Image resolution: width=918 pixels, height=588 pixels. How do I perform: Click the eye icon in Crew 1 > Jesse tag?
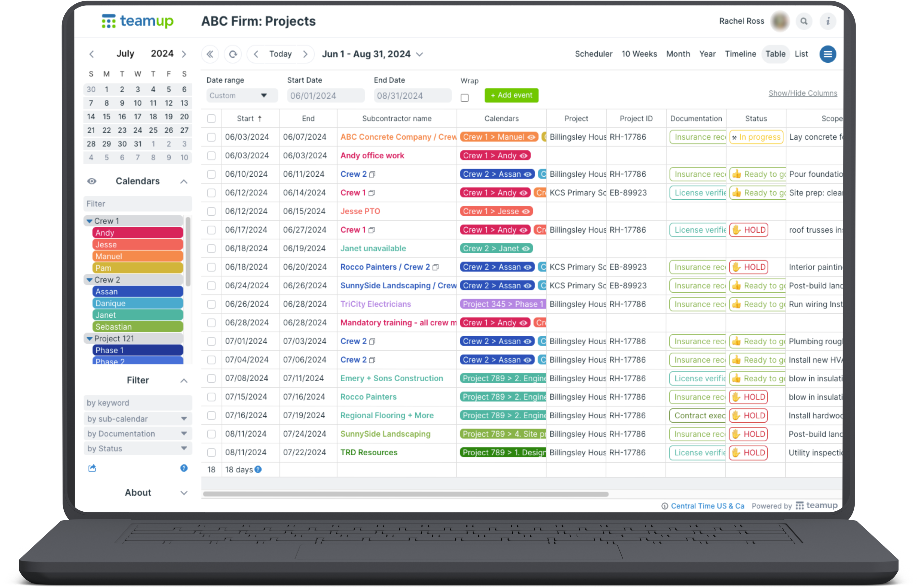[526, 212]
